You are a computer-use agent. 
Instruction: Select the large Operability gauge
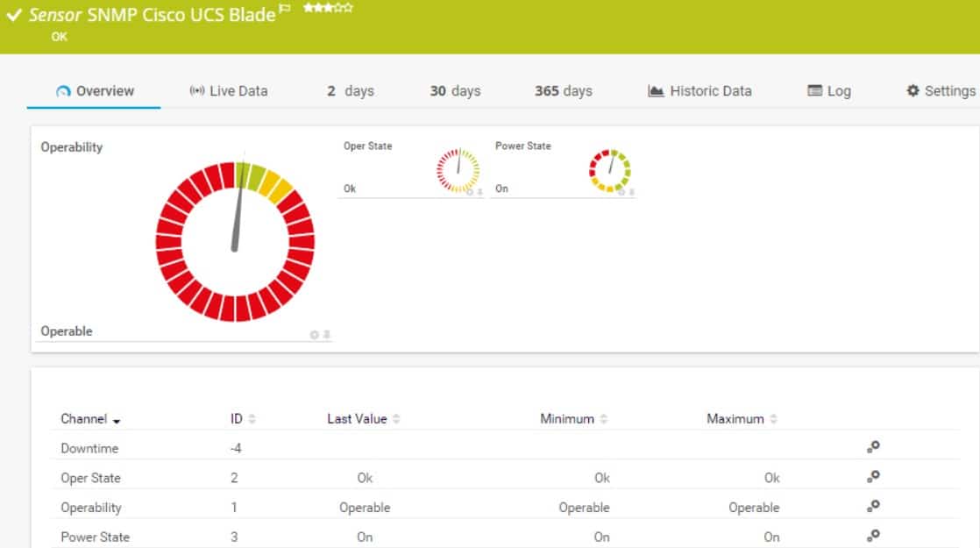click(x=235, y=242)
